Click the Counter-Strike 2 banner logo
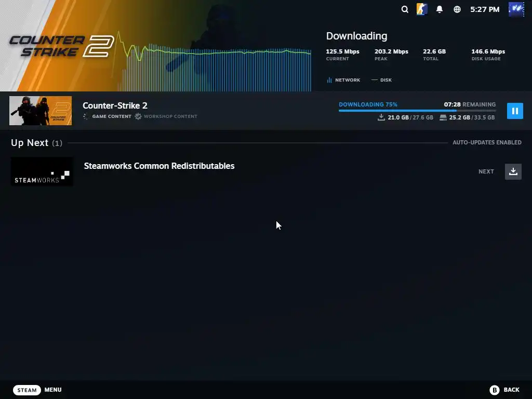 (61, 46)
